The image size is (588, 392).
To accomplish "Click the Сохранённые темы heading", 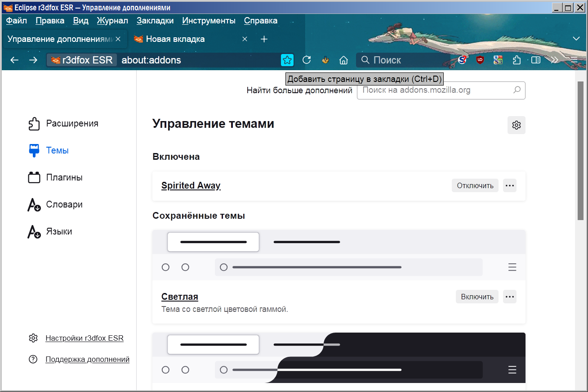I will click(199, 216).
